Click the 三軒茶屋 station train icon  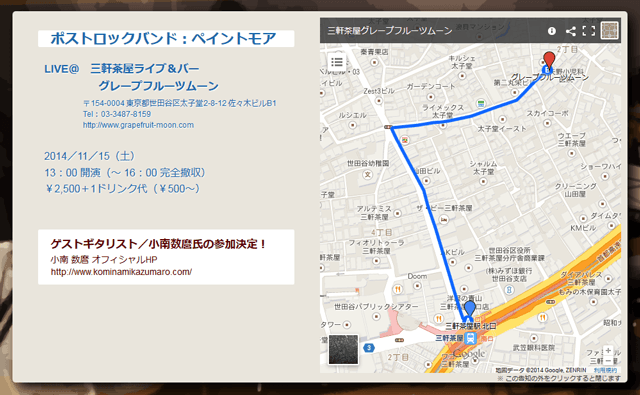[471, 338]
